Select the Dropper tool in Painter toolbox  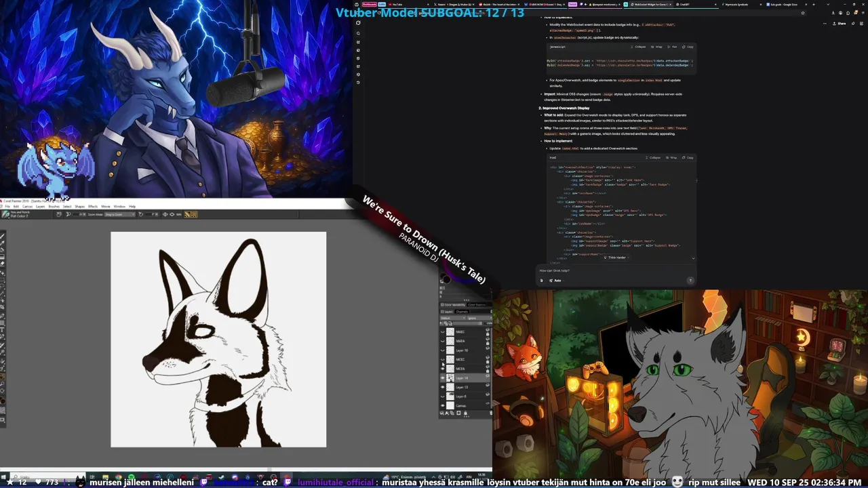point(3,243)
